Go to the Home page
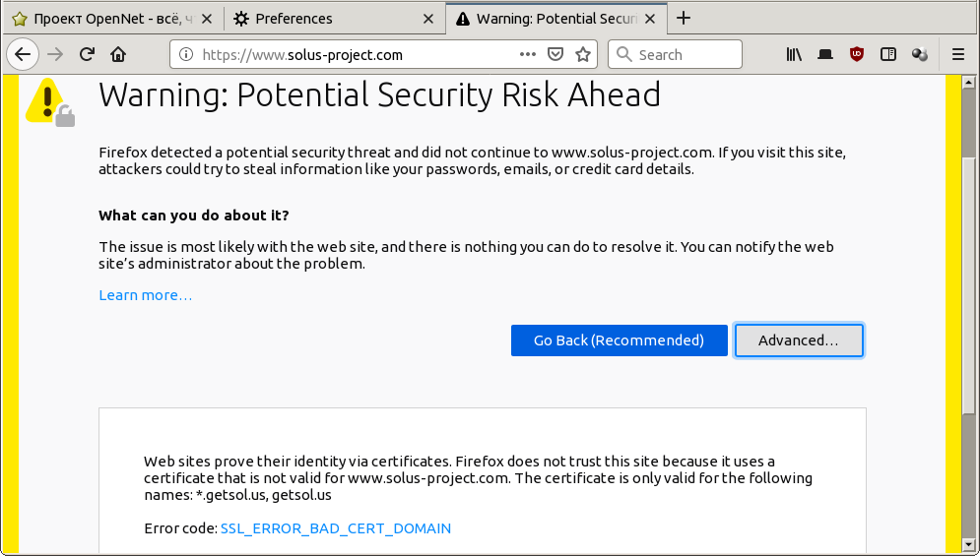This screenshot has height=556, width=980. tap(118, 54)
